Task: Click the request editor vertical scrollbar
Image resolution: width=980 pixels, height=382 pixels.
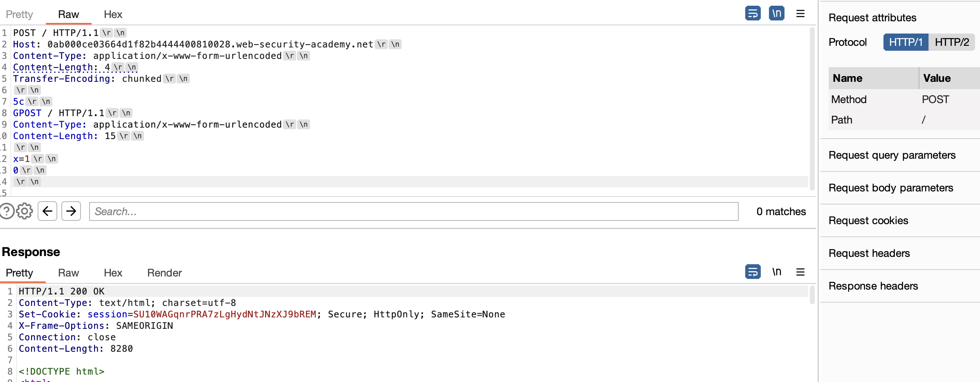Action: 812,108
